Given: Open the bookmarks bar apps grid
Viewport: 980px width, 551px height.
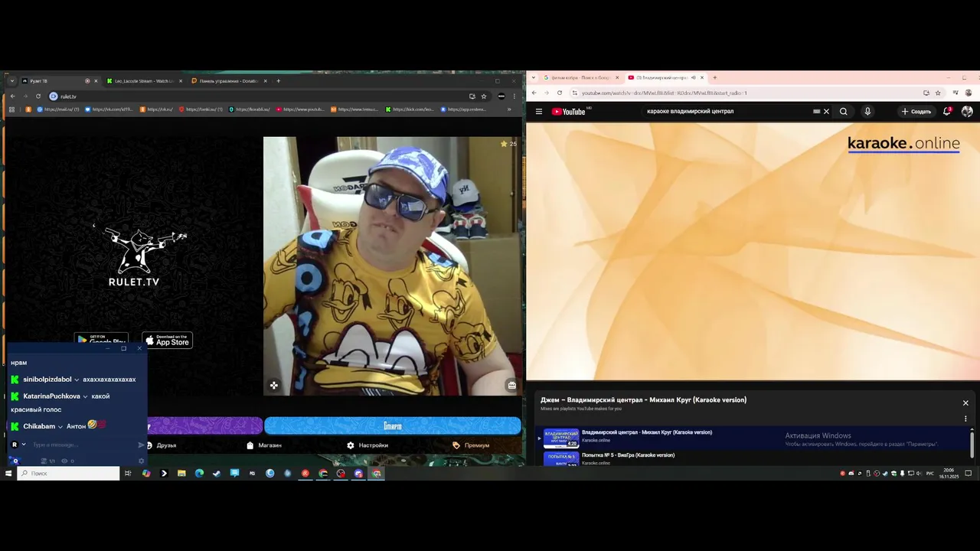Looking at the screenshot, I should (x=11, y=109).
